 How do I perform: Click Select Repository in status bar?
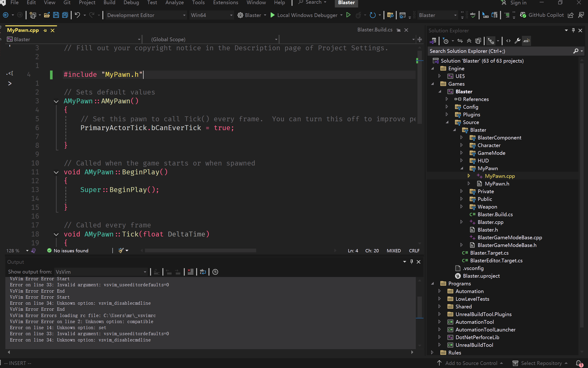pos(540,363)
